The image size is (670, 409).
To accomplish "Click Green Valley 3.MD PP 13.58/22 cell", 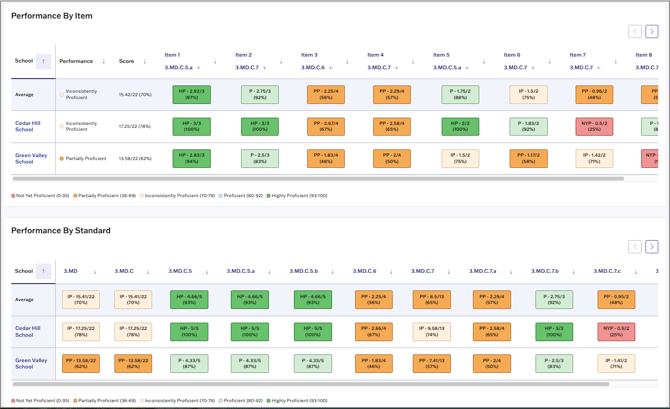I will (x=81, y=363).
